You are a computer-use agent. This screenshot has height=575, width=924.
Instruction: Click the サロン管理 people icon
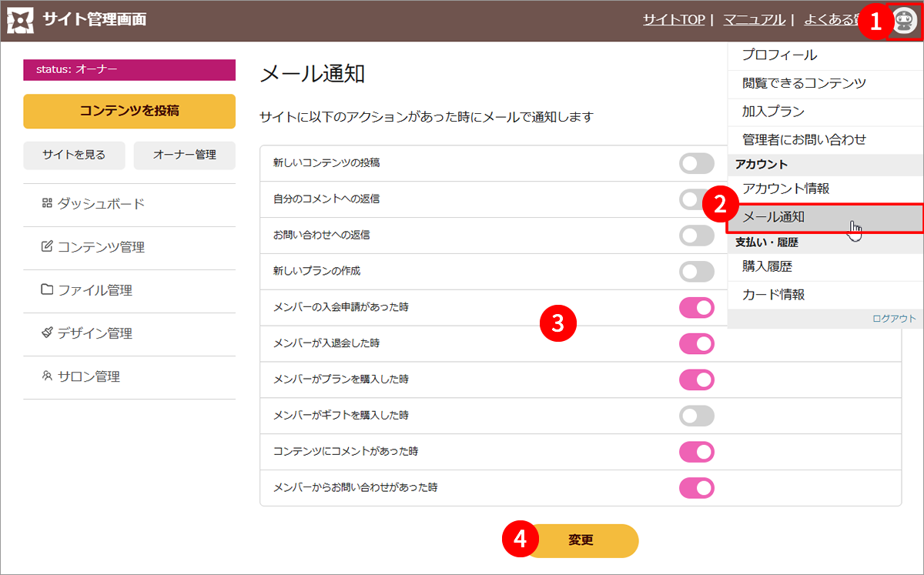(47, 376)
